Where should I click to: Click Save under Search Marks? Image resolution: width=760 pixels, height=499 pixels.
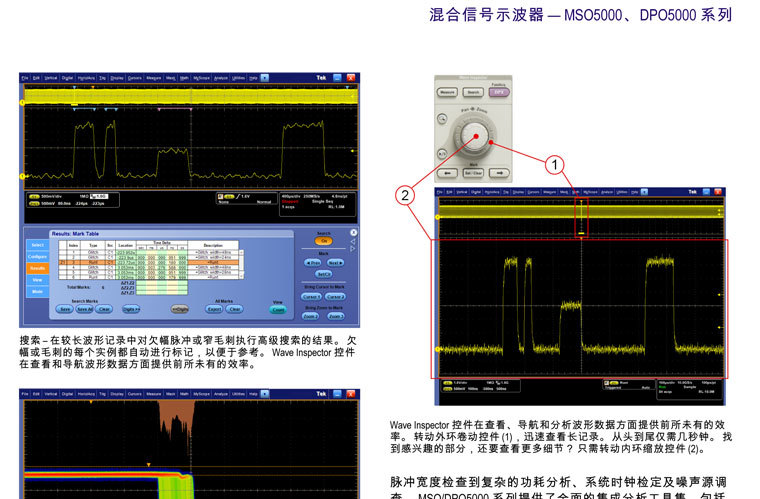click(64, 309)
